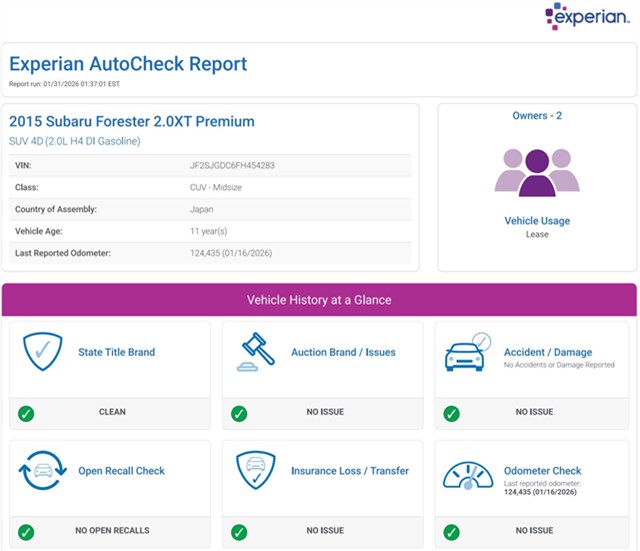Click green checkmark beside CLEAN status
Screen dimensions: 640x551
[x=26, y=413]
